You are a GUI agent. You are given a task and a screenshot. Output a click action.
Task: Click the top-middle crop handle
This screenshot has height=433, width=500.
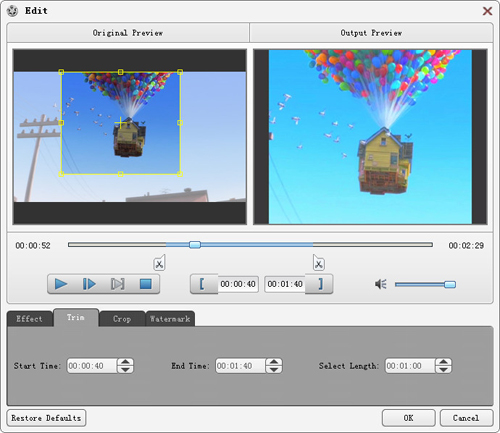pyautogui.click(x=121, y=72)
